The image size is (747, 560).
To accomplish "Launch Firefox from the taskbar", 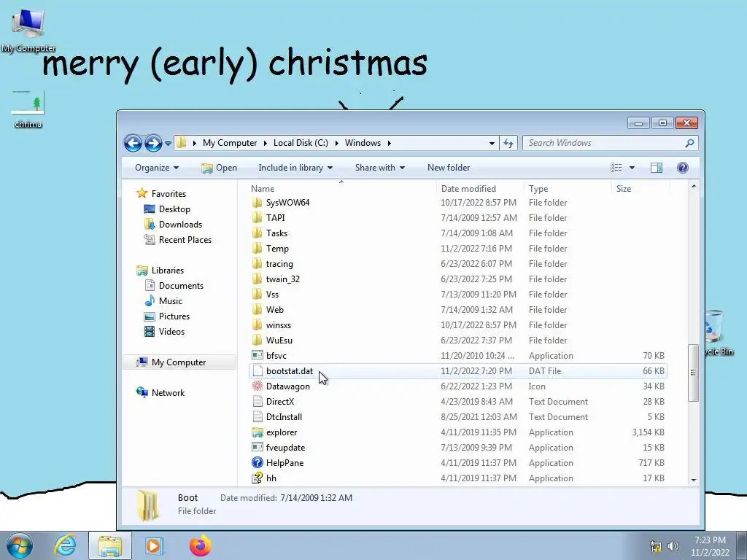I will pos(200,545).
